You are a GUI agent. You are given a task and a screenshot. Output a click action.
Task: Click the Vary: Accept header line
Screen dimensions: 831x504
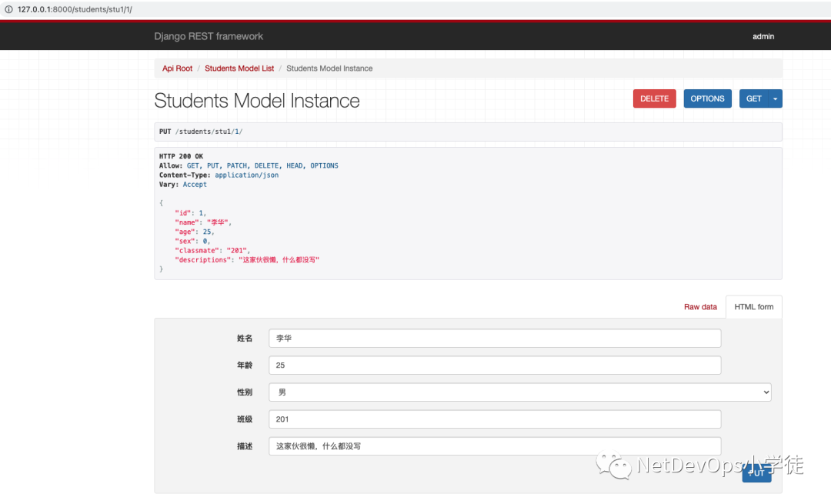[x=183, y=185]
